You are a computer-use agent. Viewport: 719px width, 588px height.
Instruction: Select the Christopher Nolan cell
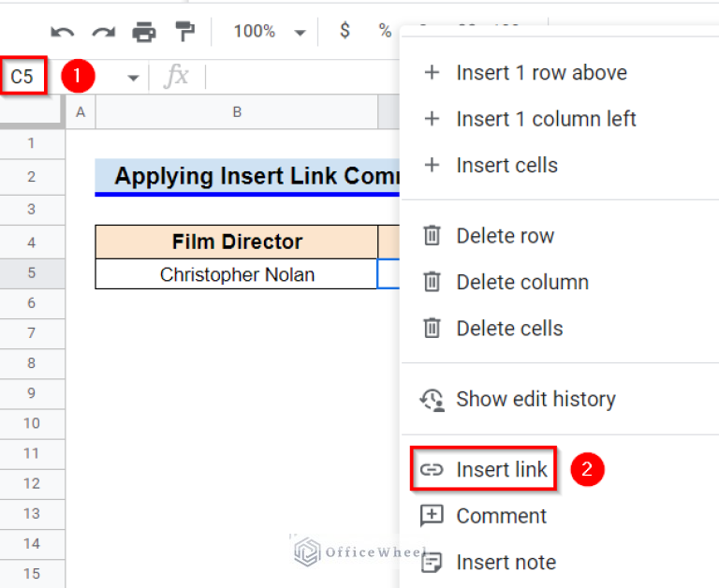pos(237,274)
